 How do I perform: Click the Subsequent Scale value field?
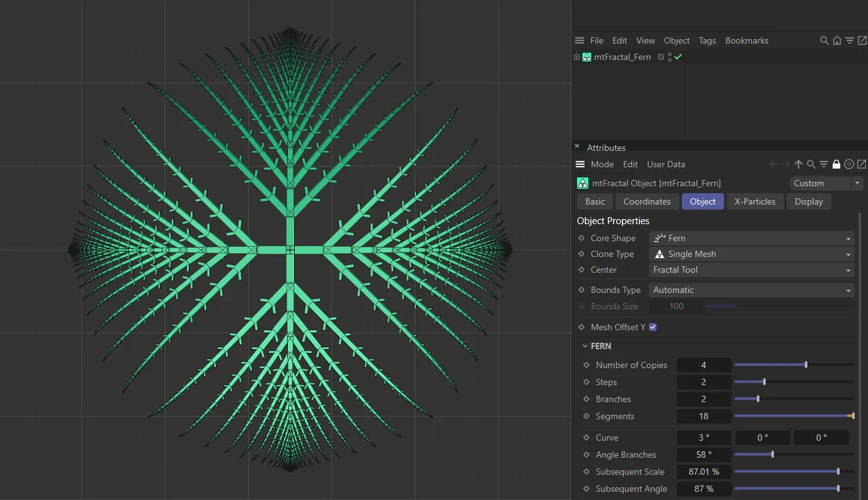(x=703, y=471)
